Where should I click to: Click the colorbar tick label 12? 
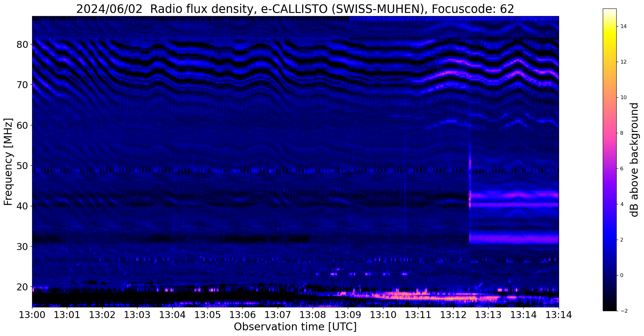click(x=623, y=62)
